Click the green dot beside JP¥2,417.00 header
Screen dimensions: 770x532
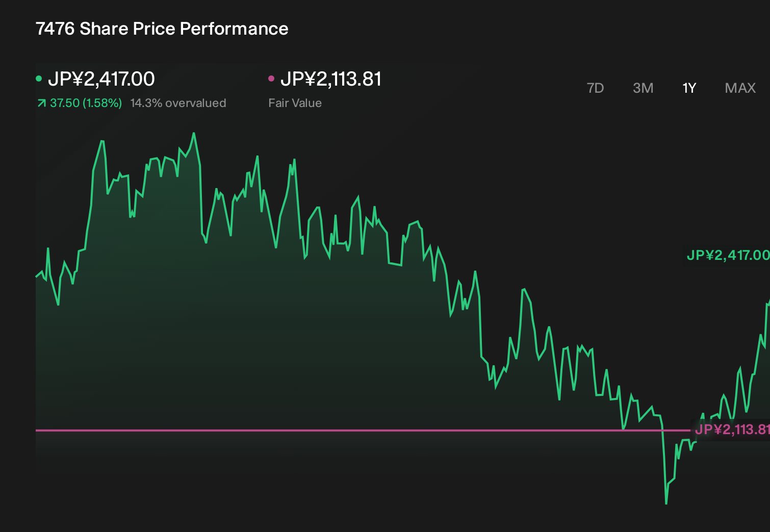39,78
